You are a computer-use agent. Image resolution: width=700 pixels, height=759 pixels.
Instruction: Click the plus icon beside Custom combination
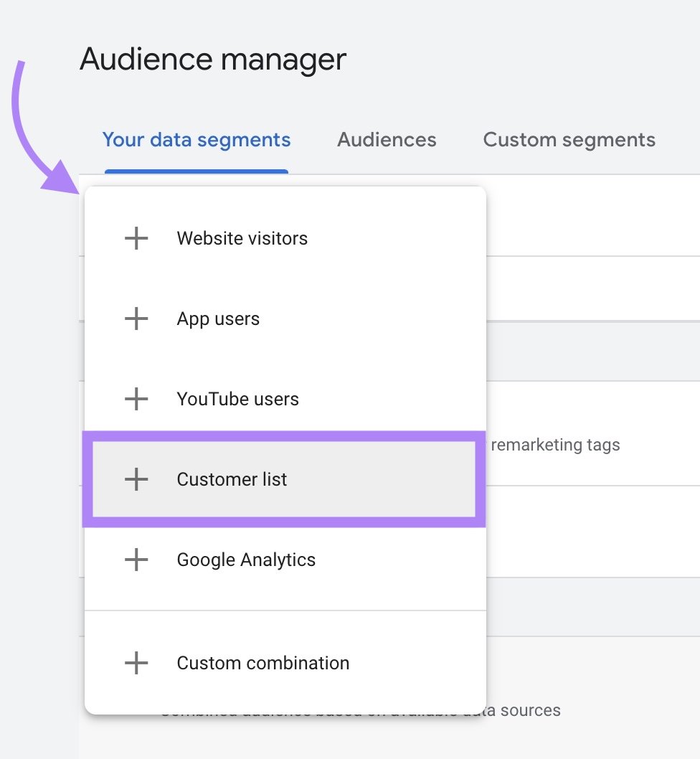(x=136, y=663)
